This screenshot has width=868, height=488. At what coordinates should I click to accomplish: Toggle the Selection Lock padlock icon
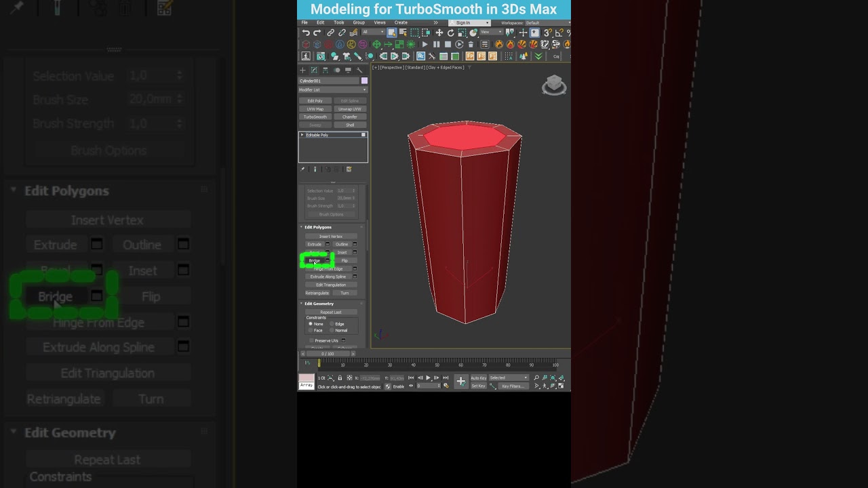340,378
